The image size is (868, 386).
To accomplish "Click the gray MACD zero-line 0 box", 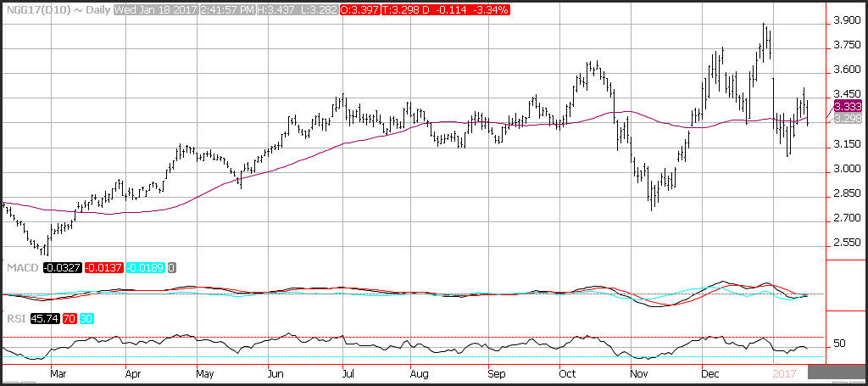I will (172, 267).
